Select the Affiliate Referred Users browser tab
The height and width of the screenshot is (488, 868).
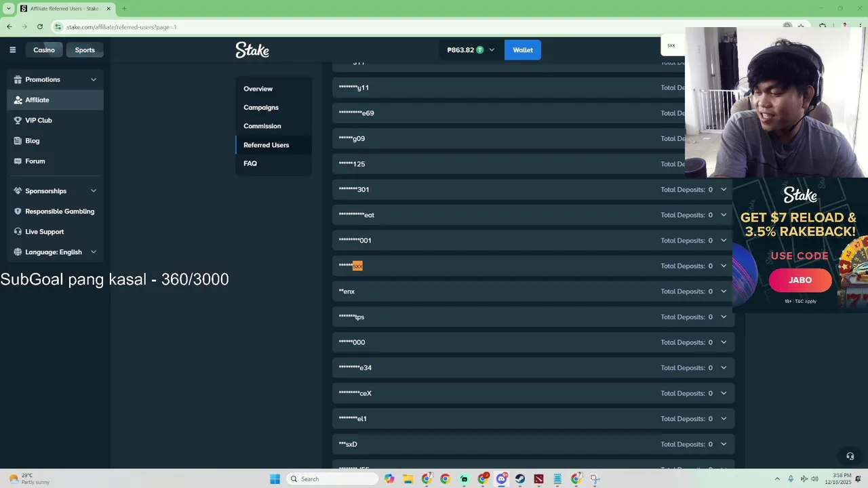(x=65, y=8)
